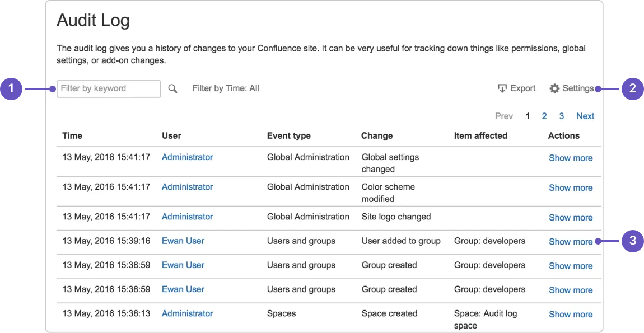
Task: Click the Prev pagination link
Action: point(504,116)
